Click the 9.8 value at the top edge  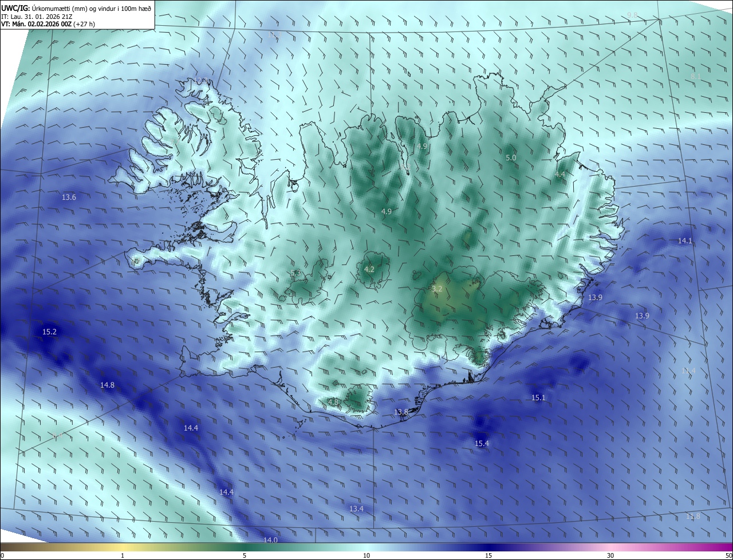tap(632, 14)
